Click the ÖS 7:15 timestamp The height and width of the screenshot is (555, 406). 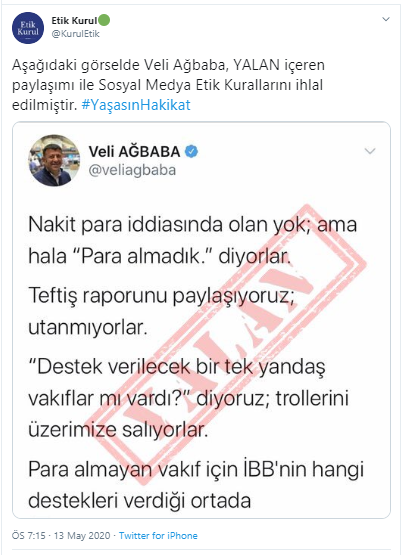tap(29, 536)
